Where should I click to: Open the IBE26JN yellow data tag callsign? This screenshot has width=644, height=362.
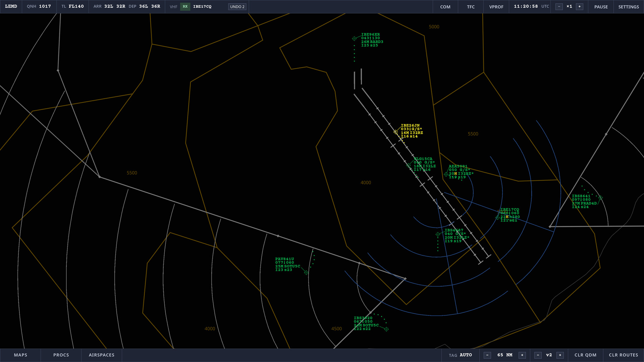(x=410, y=125)
